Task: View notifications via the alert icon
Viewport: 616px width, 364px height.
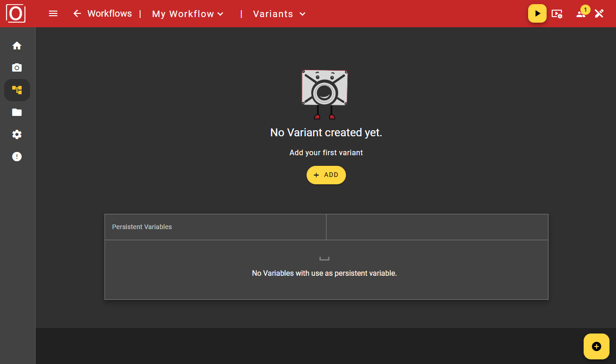Action: (x=17, y=156)
